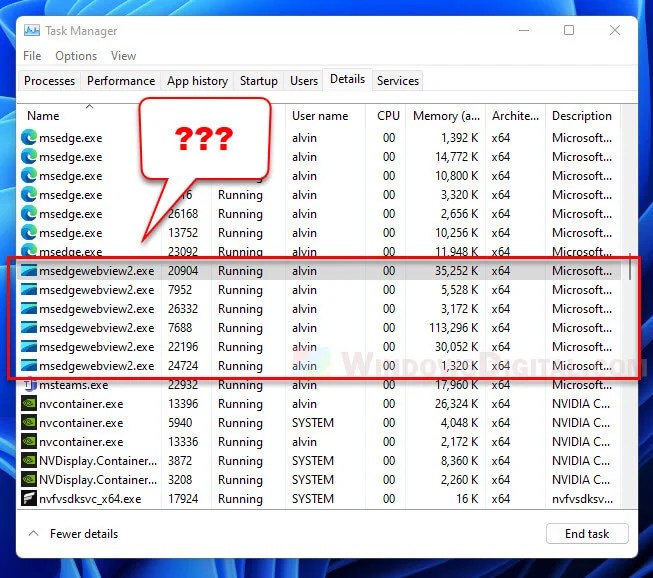The image size is (653, 578).
Task: Click the 1,392 K memory cell
Action: pyautogui.click(x=460, y=138)
